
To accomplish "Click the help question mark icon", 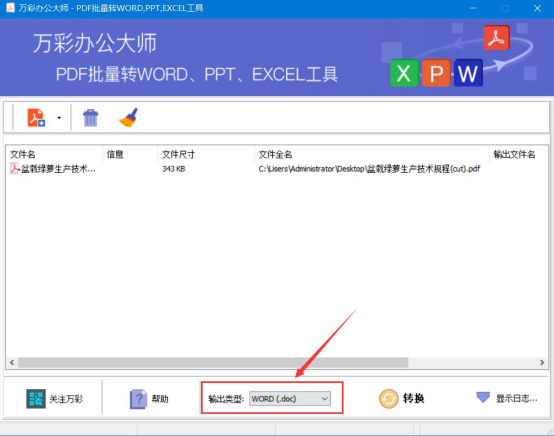I will tap(138, 399).
